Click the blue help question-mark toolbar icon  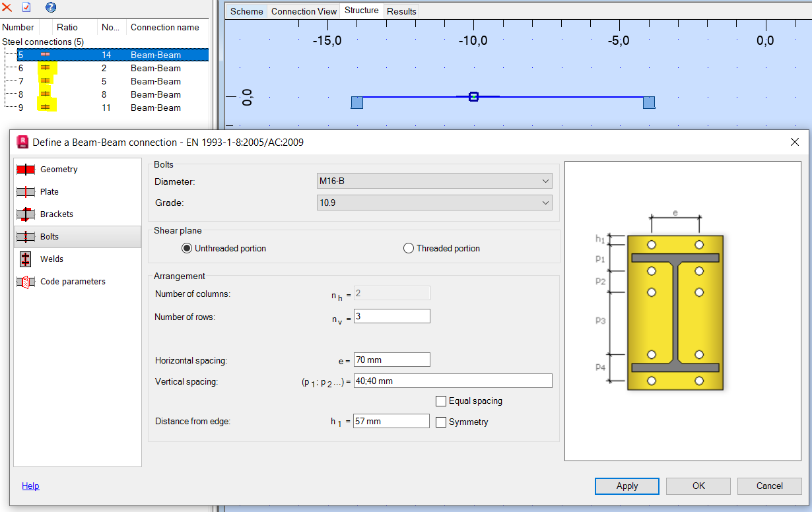coord(51,8)
